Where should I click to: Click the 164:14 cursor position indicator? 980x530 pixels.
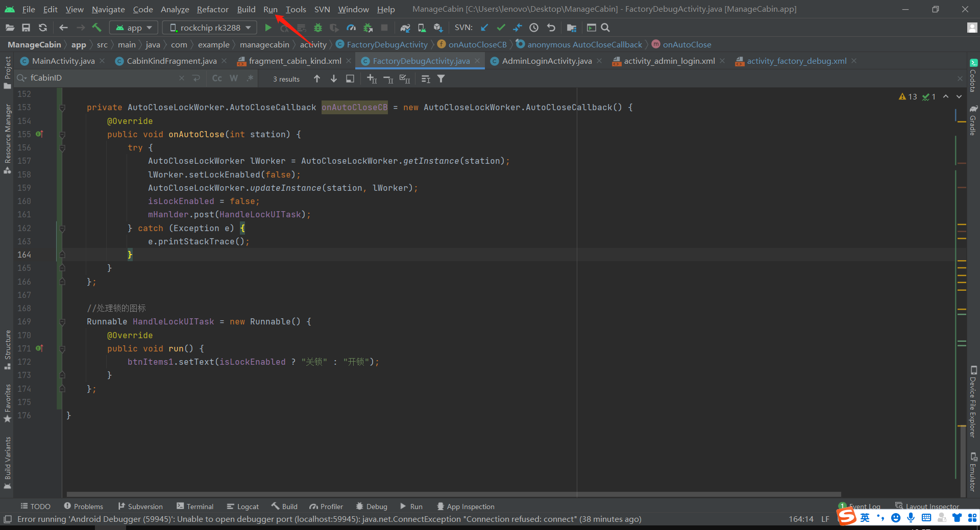[801, 519]
